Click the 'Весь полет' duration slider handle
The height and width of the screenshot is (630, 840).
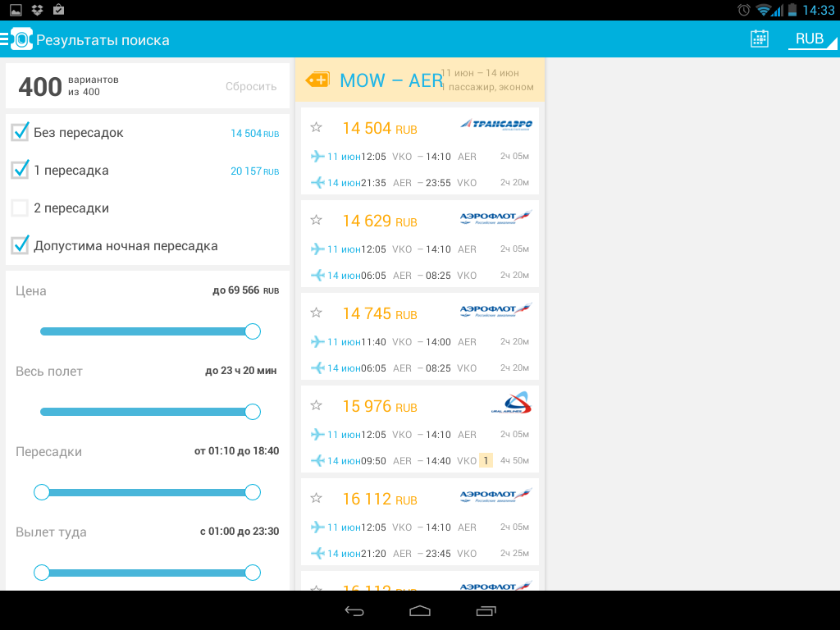click(x=253, y=412)
